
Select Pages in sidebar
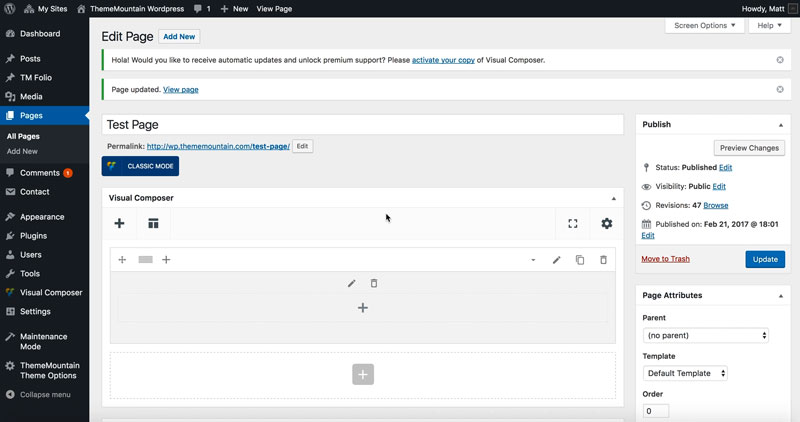pos(44,115)
